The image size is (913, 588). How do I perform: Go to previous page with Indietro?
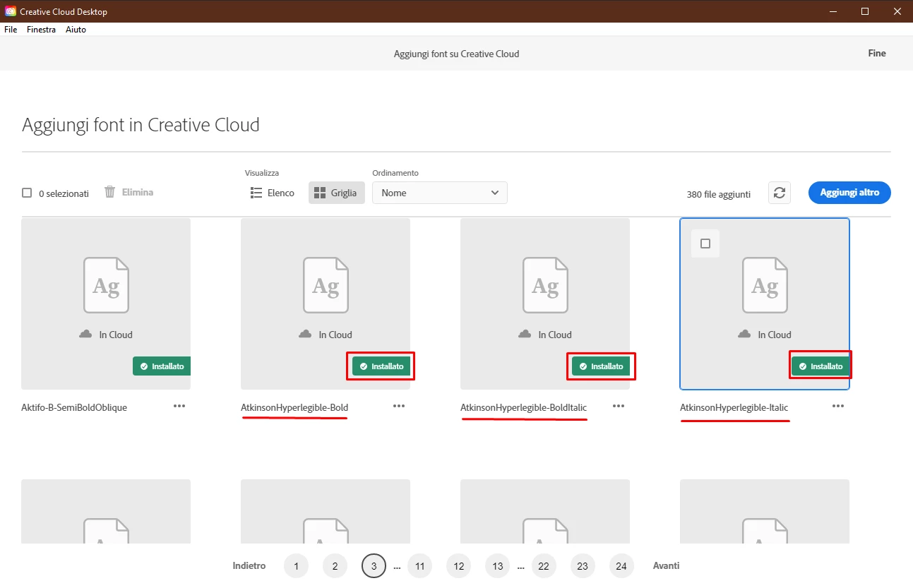pyautogui.click(x=249, y=565)
